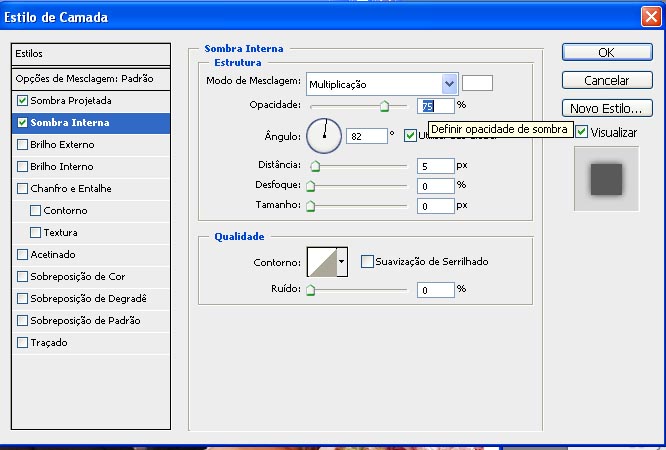Click the style preview thumbnail
This screenshot has height=450, width=666.
tap(606, 179)
